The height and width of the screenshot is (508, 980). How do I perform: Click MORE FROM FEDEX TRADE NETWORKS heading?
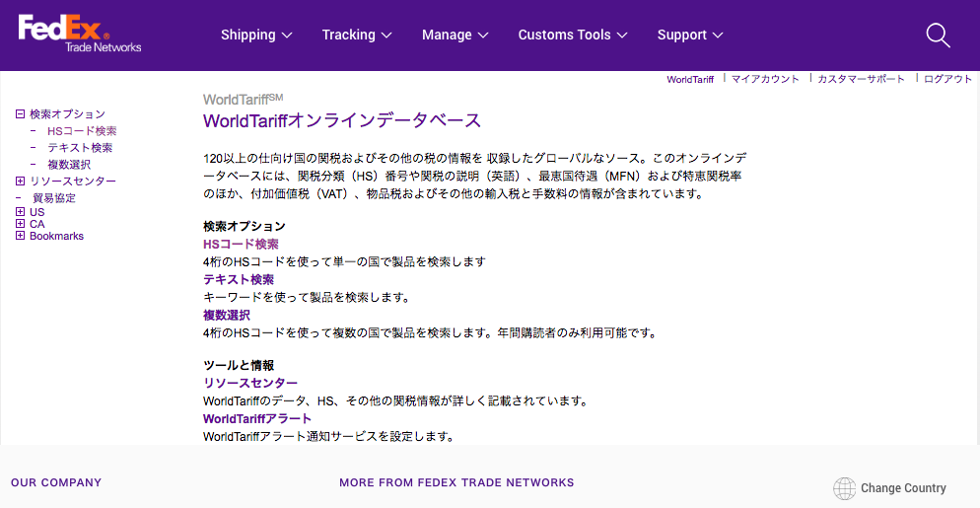[456, 483]
